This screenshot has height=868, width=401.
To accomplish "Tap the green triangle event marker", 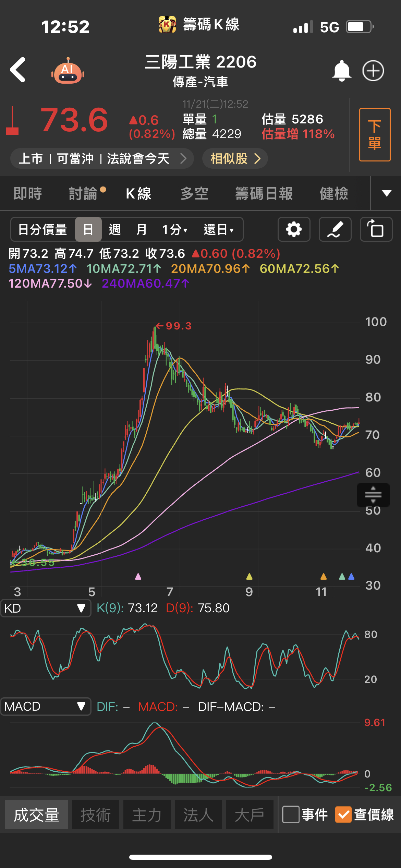I will 342,576.
